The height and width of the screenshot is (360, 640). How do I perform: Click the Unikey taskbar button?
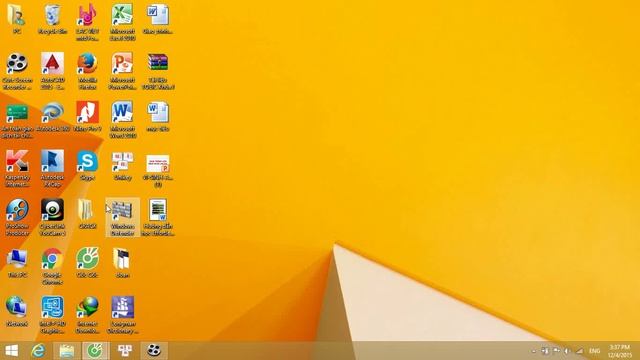(x=125, y=351)
